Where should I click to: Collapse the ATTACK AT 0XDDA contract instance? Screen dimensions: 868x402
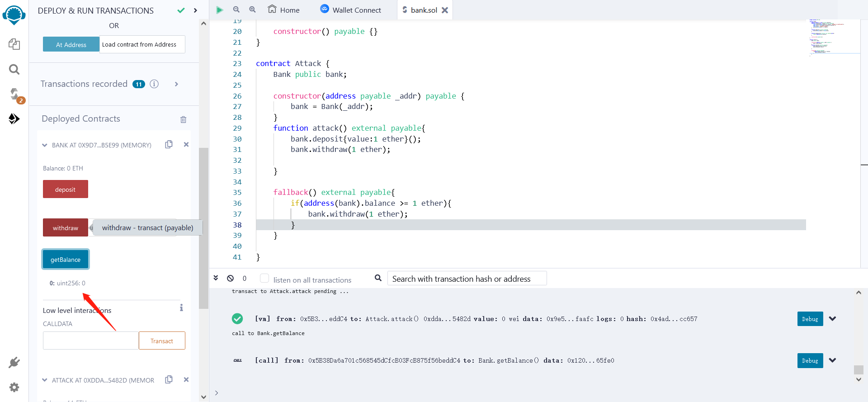click(x=44, y=380)
